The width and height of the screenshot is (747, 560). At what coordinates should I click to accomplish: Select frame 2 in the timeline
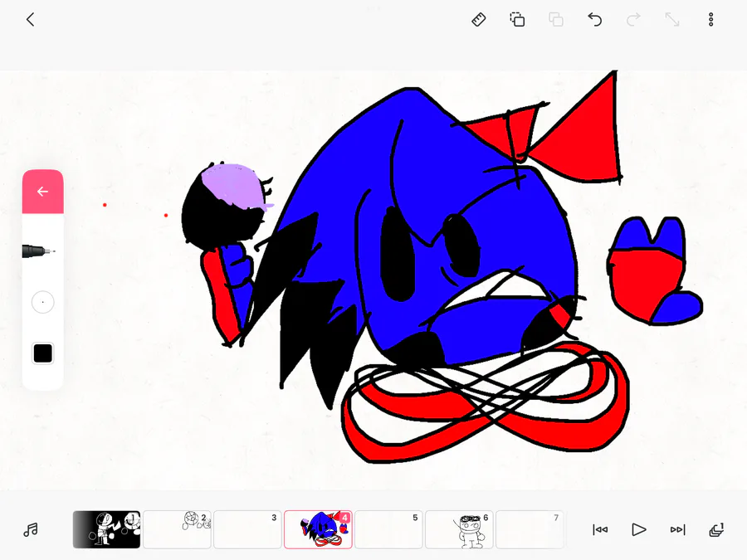178,529
